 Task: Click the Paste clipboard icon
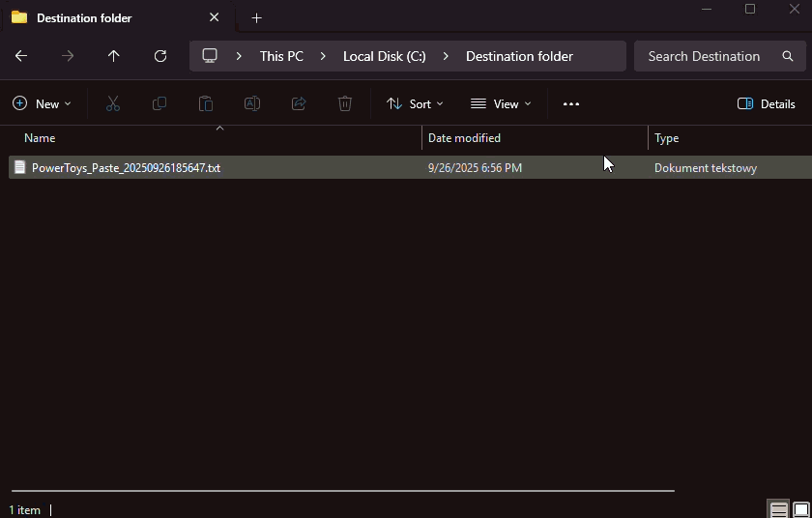[x=206, y=103]
